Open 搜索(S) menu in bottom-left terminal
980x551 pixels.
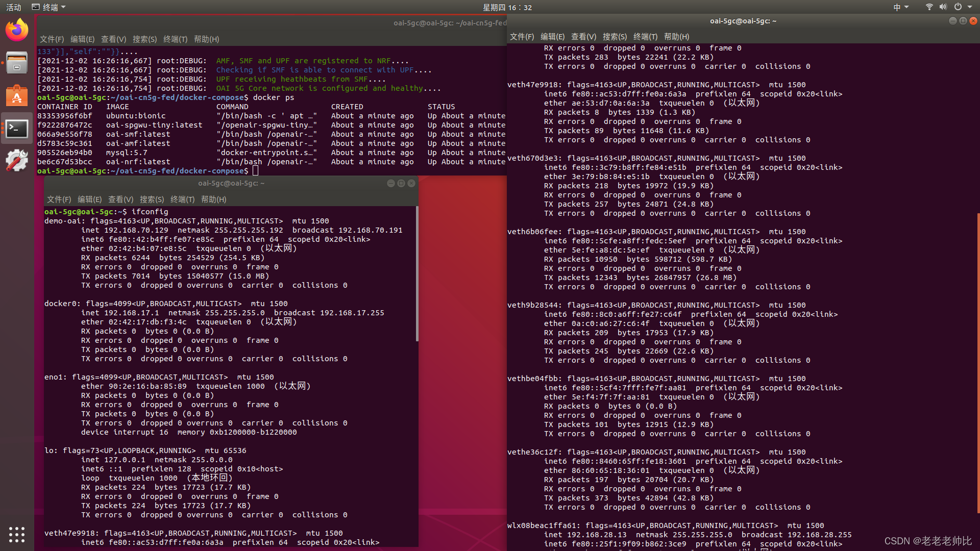tap(152, 199)
